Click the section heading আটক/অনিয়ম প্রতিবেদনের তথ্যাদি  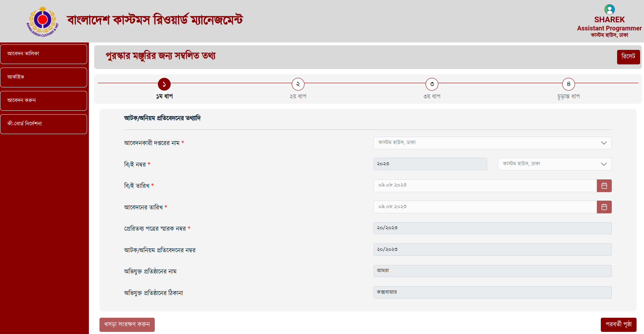click(162, 118)
